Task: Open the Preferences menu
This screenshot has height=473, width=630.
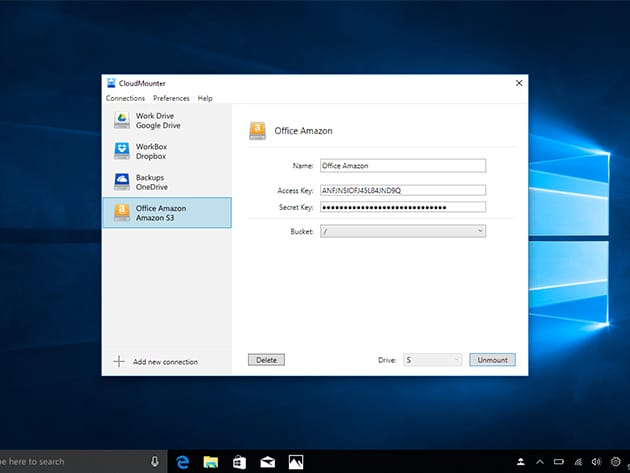Action: tap(171, 98)
